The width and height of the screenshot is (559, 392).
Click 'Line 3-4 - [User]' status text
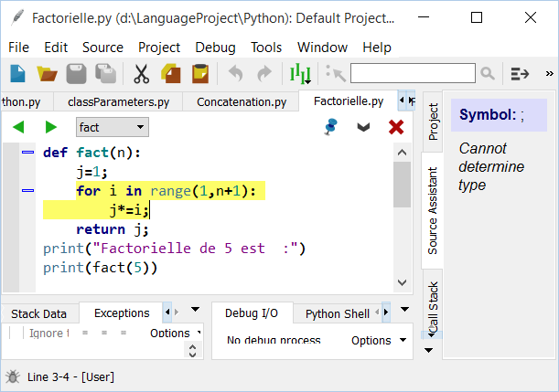(x=70, y=376)
